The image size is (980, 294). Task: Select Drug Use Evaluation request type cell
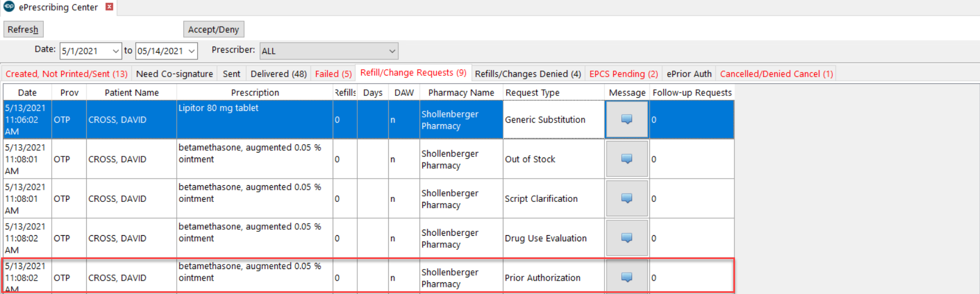(554, 237)
